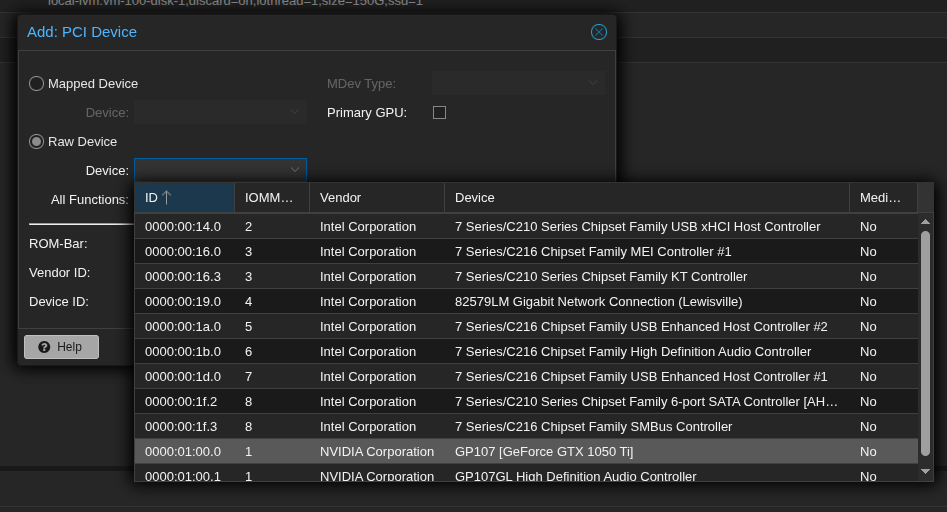Click the Help button
Screen dimensions: 947x512
tap(61, 347)
